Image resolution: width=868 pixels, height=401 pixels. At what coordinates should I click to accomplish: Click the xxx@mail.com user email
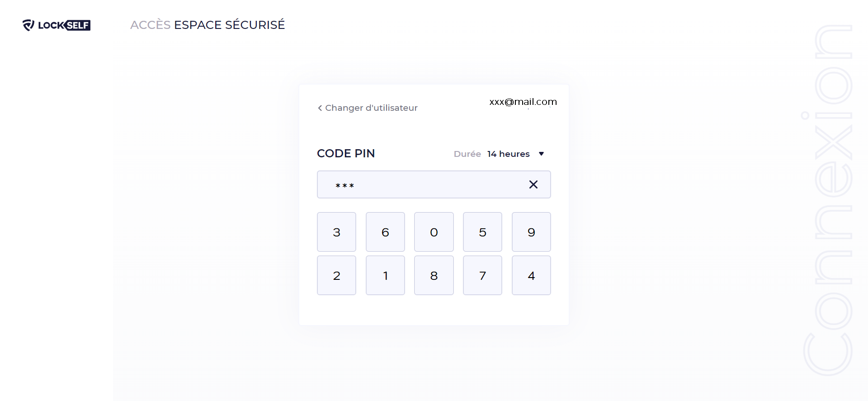click(523, 102)
